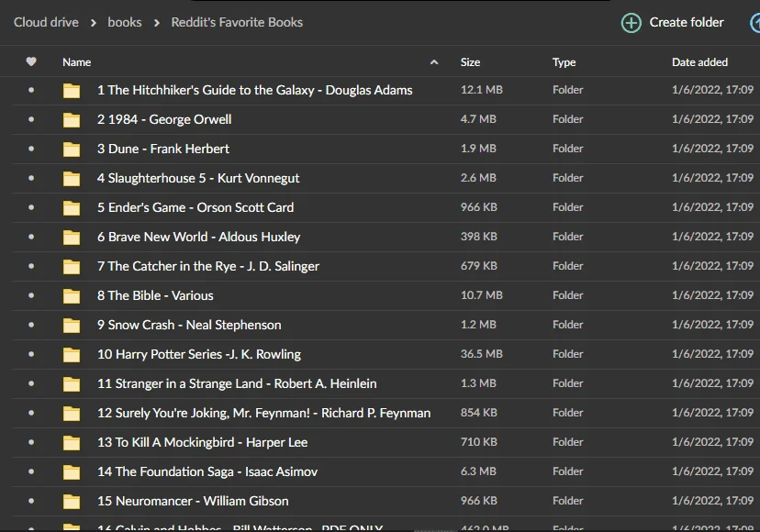Select 7 The Catcher in the Rye name

208,266
